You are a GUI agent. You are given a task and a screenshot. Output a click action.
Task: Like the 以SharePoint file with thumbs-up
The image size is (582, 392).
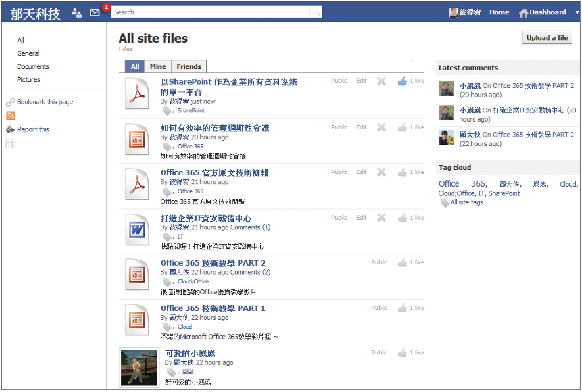coord(403,81)
